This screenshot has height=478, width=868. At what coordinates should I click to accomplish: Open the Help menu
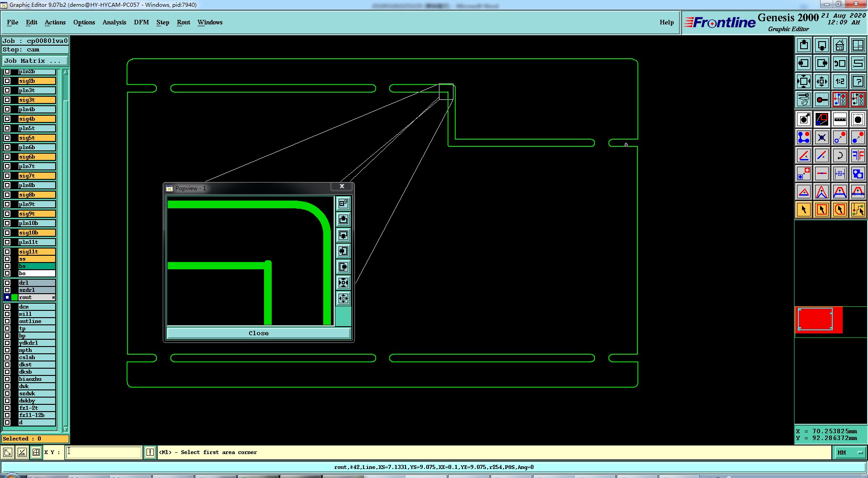(x=666, y=22)
